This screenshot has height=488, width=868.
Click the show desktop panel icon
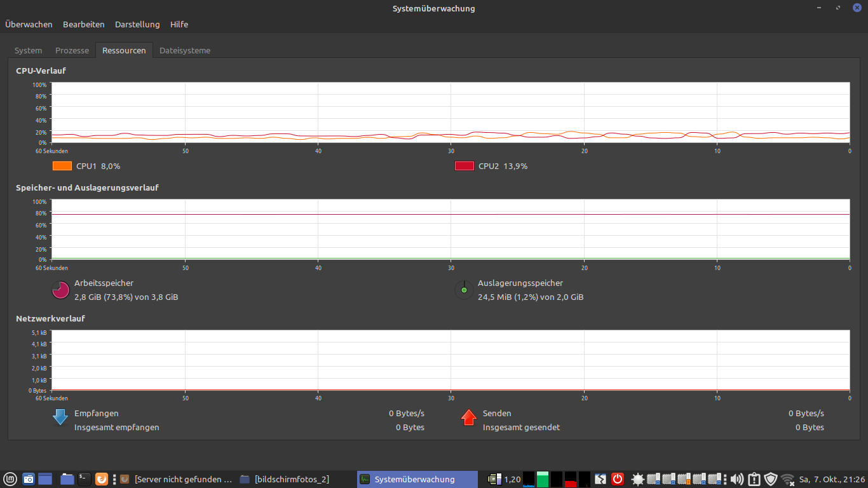click(45, 479)
